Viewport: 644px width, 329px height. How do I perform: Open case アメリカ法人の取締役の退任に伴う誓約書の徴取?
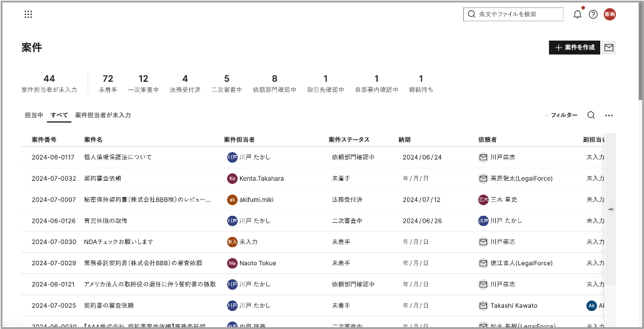tap(150, 284)
